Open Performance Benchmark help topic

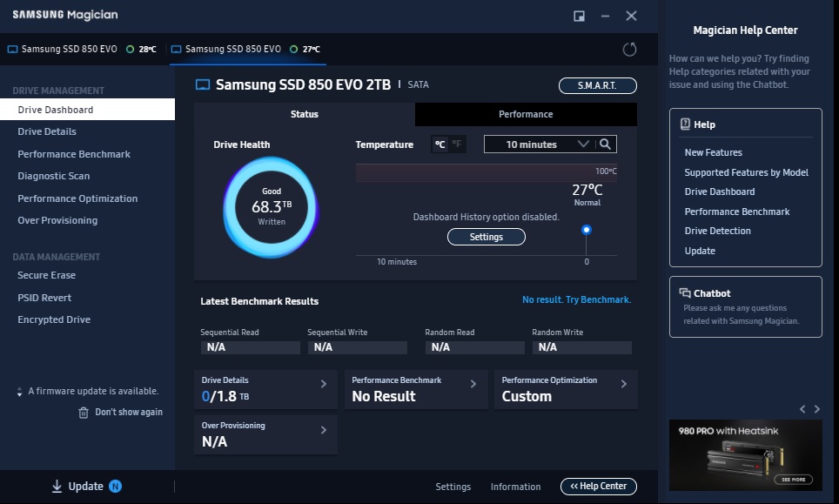pyautogui.click(x=737, y=212)
